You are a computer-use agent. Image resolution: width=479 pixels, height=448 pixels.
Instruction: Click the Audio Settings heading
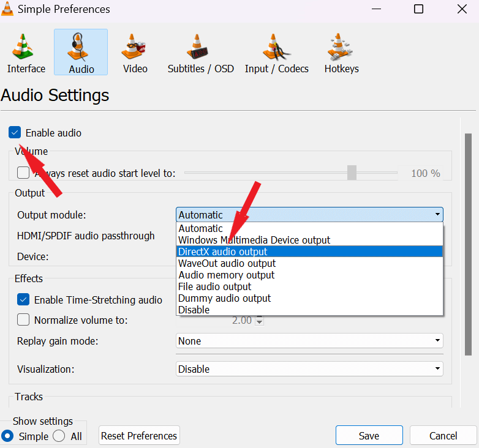pyautogui.click(x=55, y=95)
